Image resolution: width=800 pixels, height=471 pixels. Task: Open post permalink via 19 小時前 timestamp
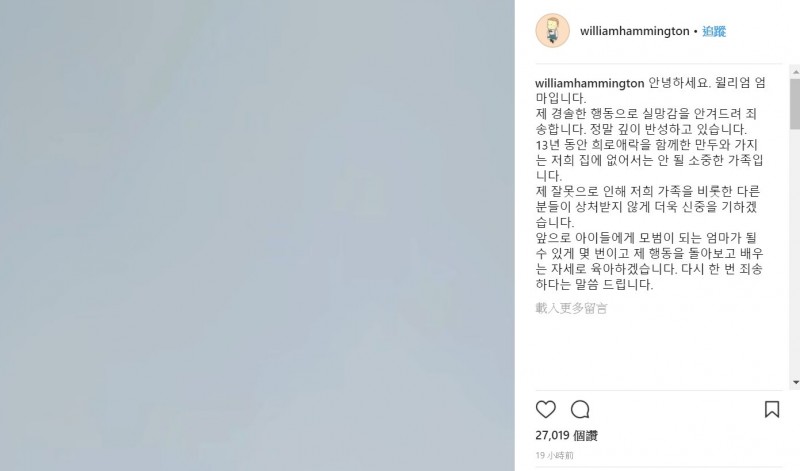coord(554,455)
